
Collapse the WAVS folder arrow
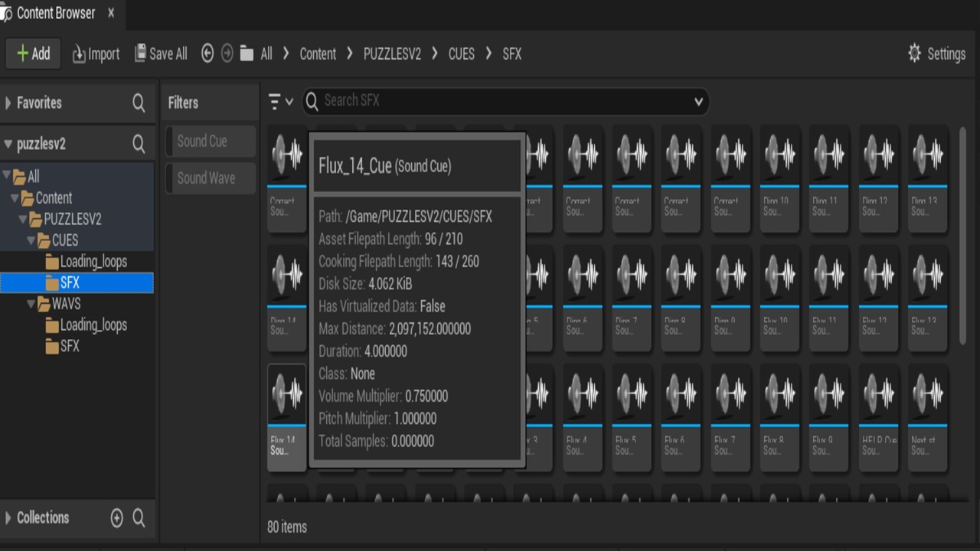31,304
